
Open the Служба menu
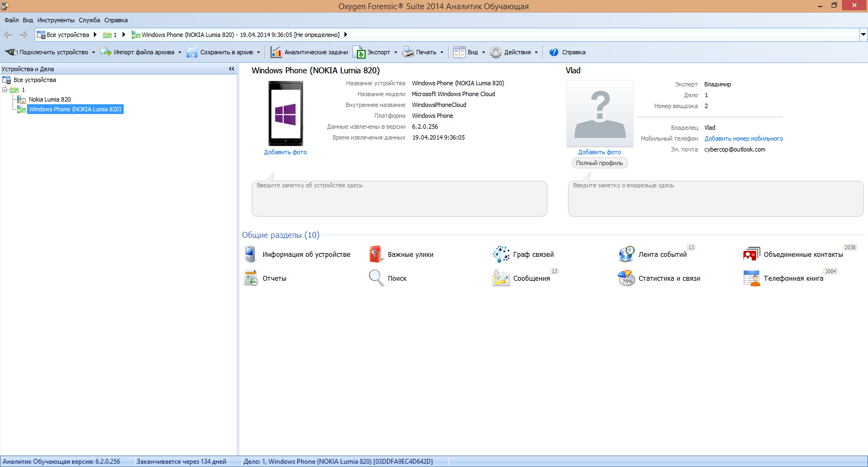(90, 20)
